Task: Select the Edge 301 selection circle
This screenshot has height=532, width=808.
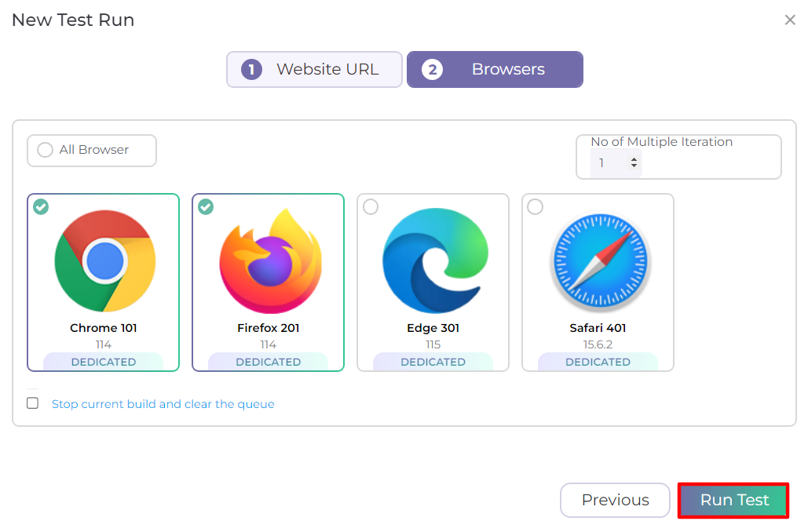Action: pos(371,206)
